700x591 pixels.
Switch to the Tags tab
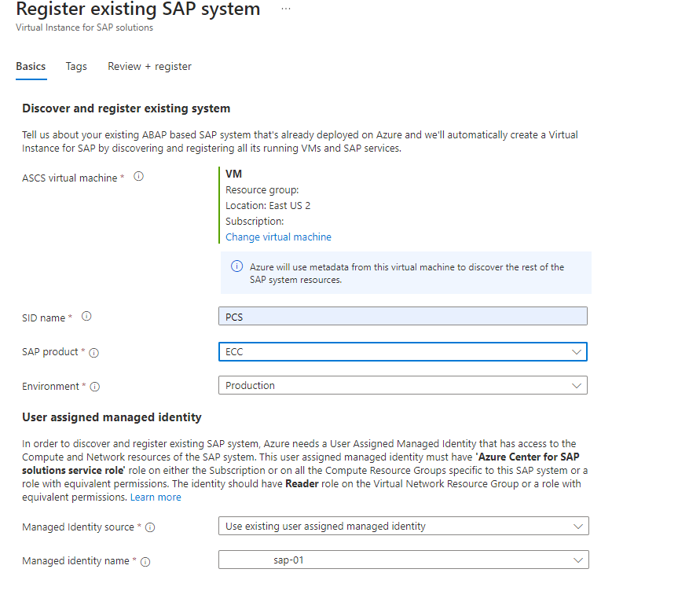tap(76, 67)
